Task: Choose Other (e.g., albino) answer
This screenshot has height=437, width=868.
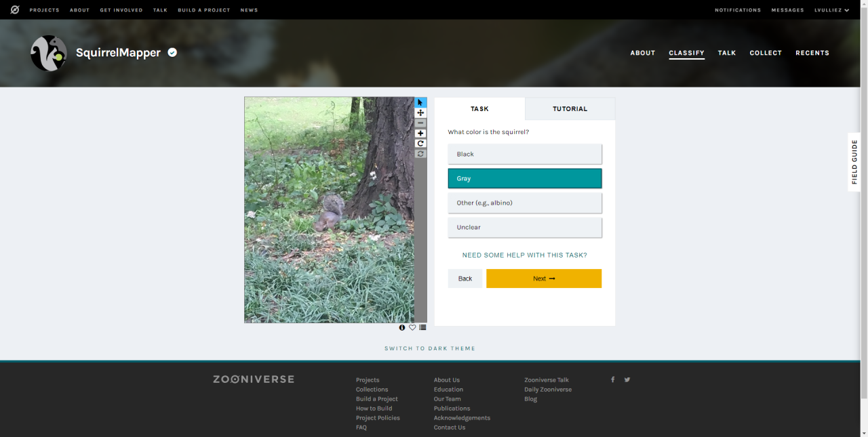Action: pyautogui.click(x=525, y=203)
